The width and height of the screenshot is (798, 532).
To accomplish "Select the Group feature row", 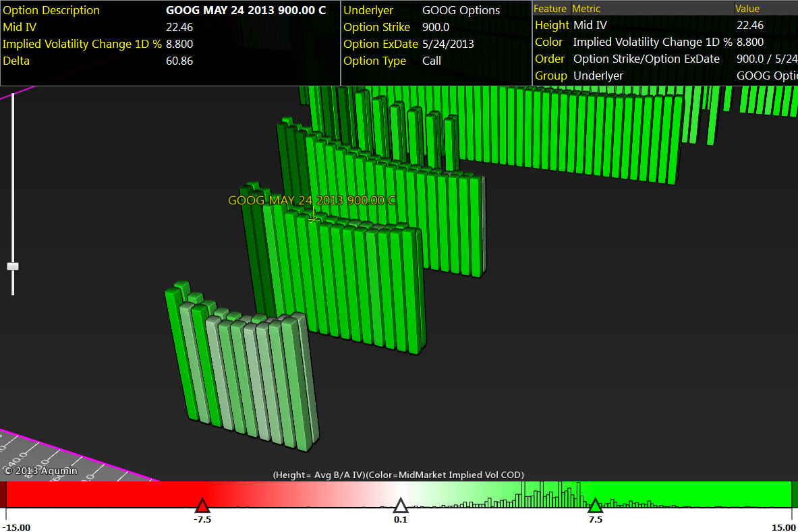I will coord(550,76).
